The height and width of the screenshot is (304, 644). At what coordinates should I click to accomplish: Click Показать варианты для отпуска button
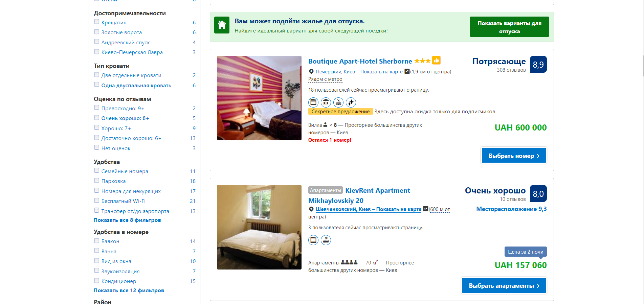pos(509,27)
